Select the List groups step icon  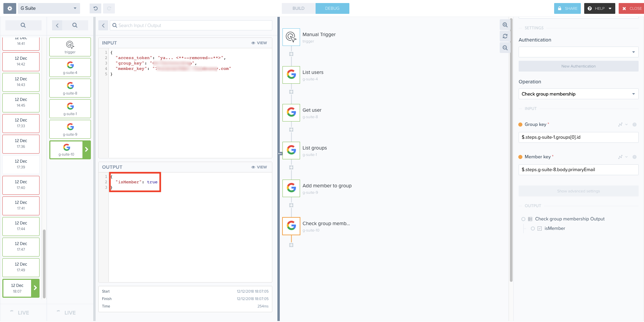click(291, 151)
